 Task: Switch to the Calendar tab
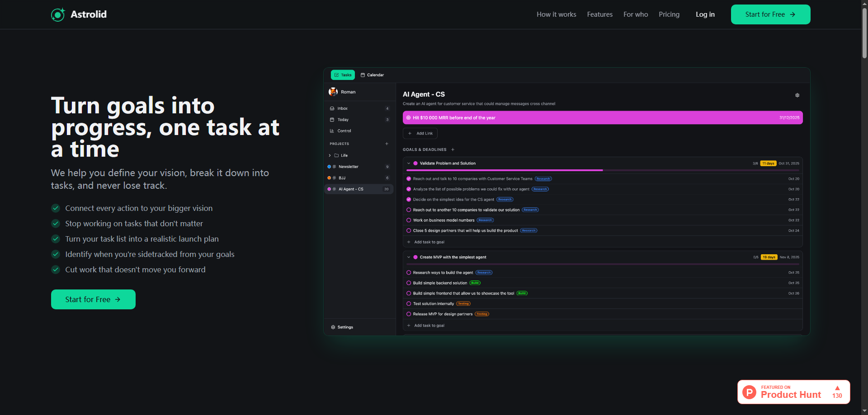372,75
